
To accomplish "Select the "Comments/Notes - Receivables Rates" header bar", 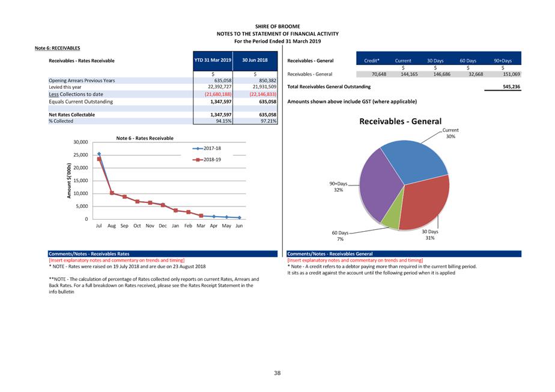I will [x=162, y=254].
